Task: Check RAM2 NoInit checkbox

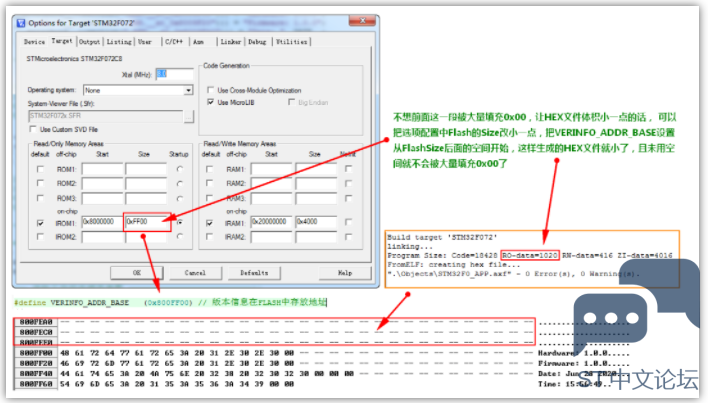Action: click(x=348, y=184)
